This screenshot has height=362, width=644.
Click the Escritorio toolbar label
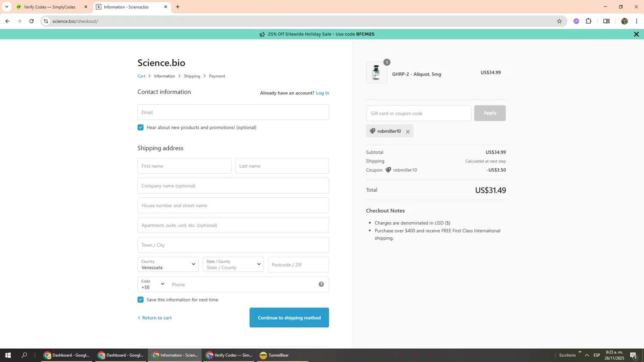pyautogui.click(x=568, y=355)
